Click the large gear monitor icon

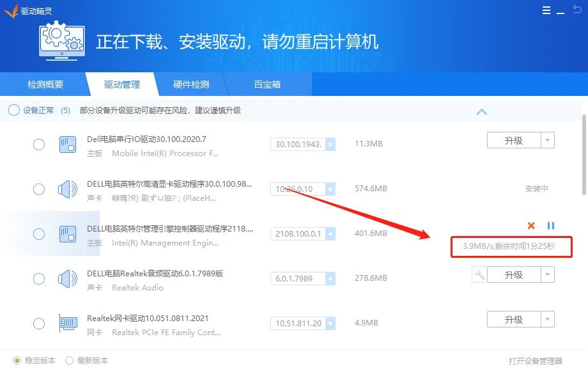pyautogui.click(x=62, y=40)
